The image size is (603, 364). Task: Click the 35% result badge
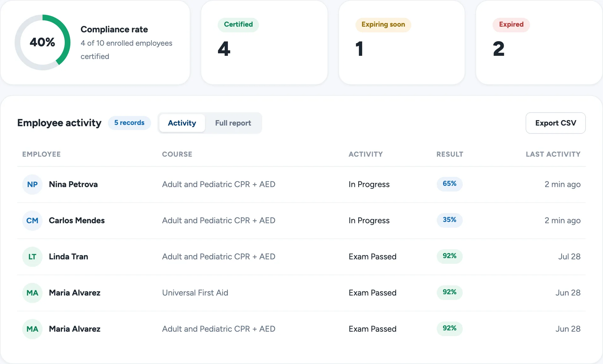coord(449,220)
